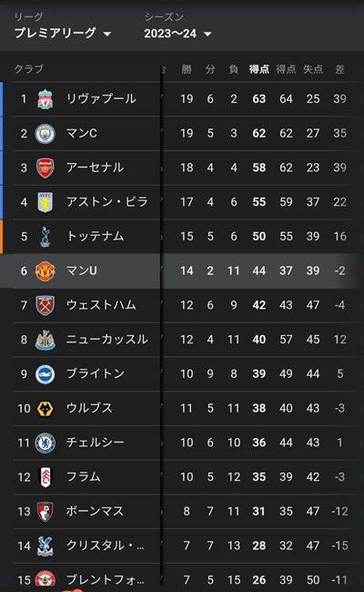Click the Aston Villa crest
The image size is (364, 592).
pyautogui.click(x=45, y=202)
